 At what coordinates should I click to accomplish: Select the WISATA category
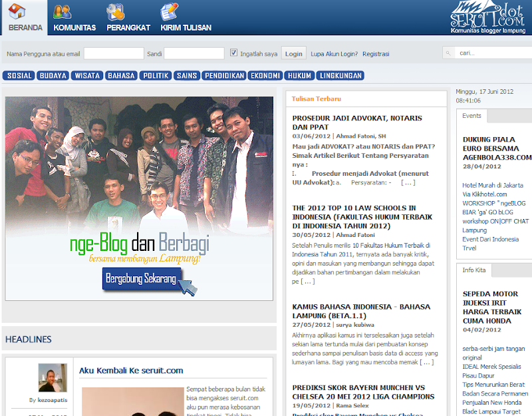coord(87,75)
